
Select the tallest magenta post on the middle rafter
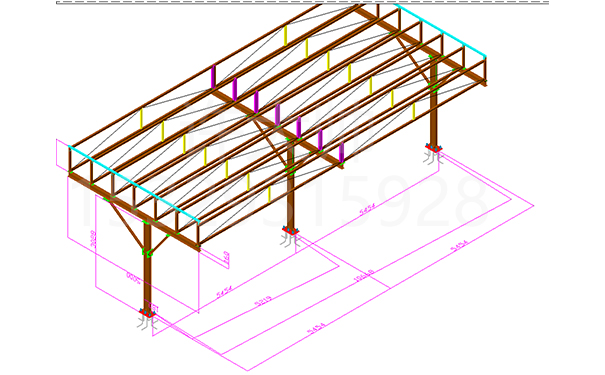(213, 76)
